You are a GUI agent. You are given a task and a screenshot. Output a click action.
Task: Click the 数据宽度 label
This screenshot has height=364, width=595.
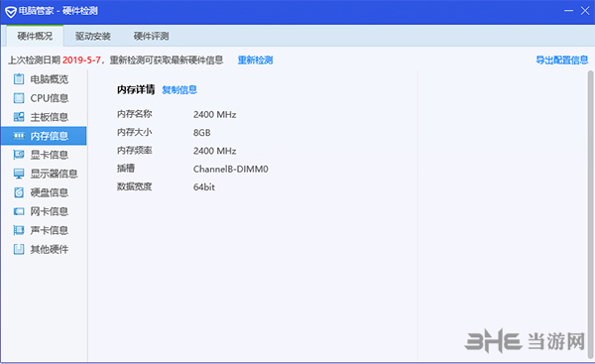click(x=134, y=186)
